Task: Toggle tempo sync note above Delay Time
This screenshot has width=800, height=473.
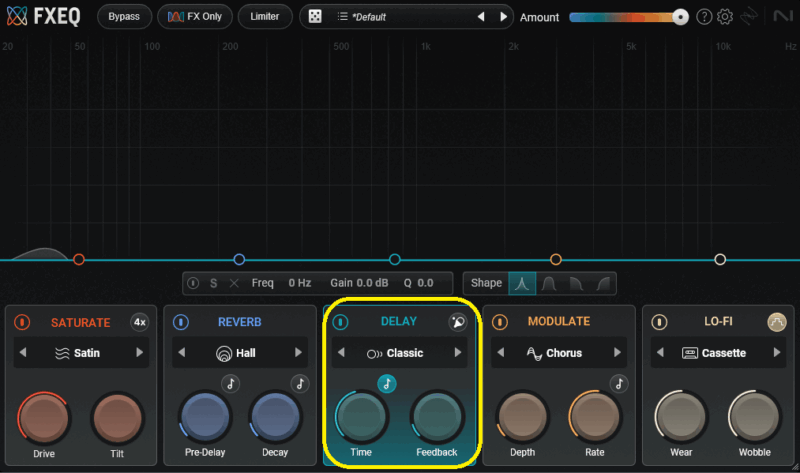Action: click(x=387, y=384)
